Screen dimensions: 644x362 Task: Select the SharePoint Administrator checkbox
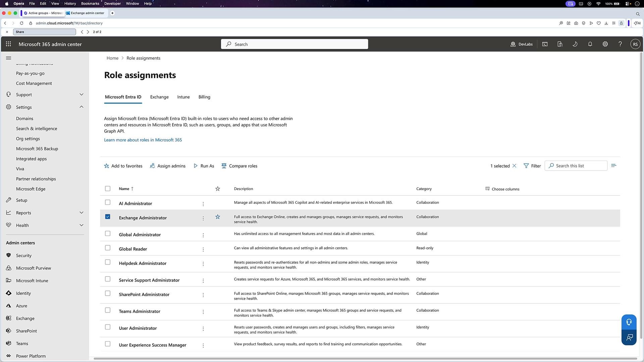point(108,293)
